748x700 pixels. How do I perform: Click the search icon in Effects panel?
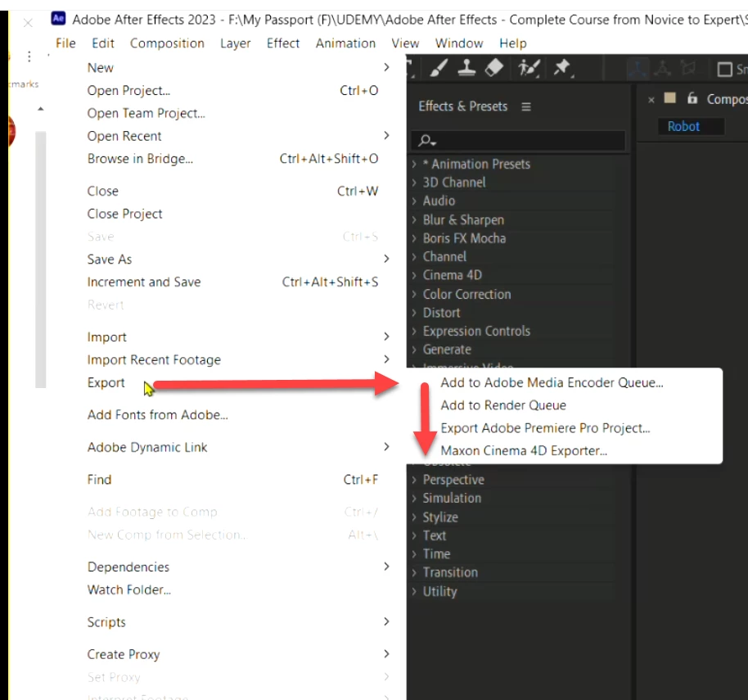[x=426, y=141]
